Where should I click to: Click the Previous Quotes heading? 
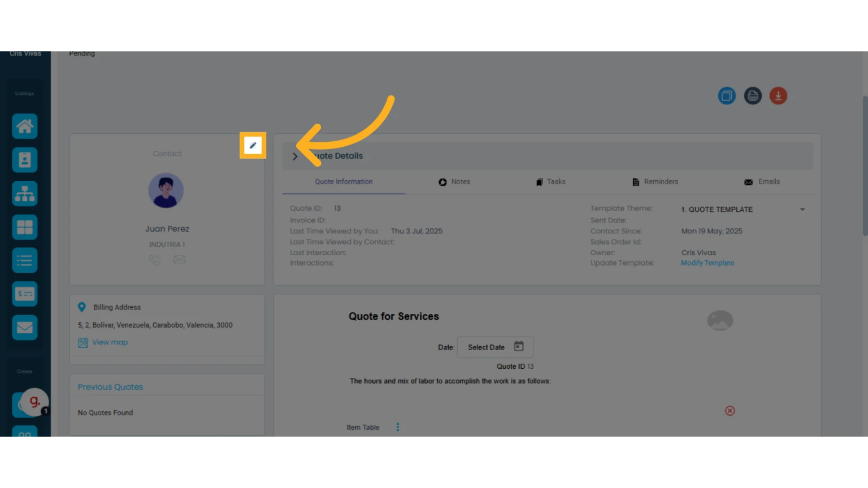coord(110,387)
